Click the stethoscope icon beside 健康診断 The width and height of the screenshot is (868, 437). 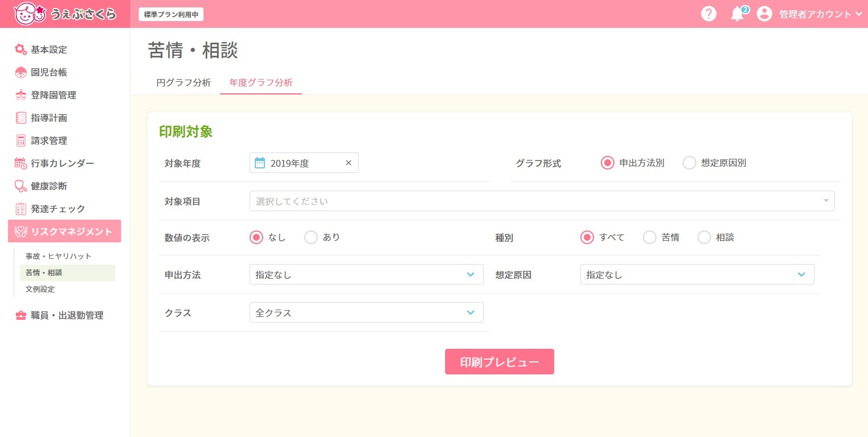[x=20, y=186]
